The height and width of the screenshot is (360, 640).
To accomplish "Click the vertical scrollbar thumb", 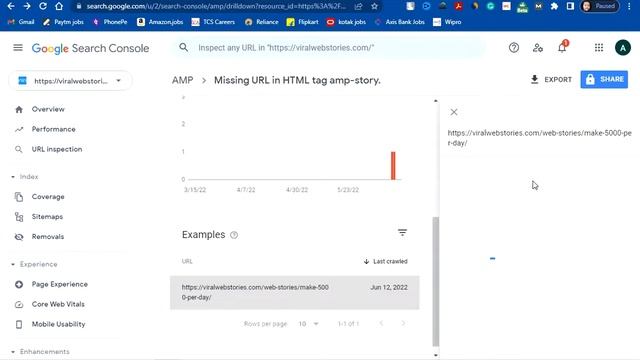I will point(436,282).
